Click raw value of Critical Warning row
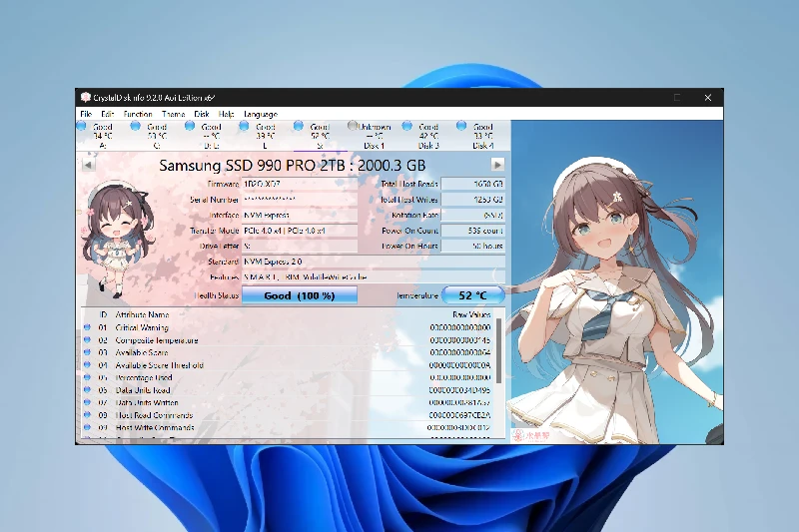 [460, 327]
